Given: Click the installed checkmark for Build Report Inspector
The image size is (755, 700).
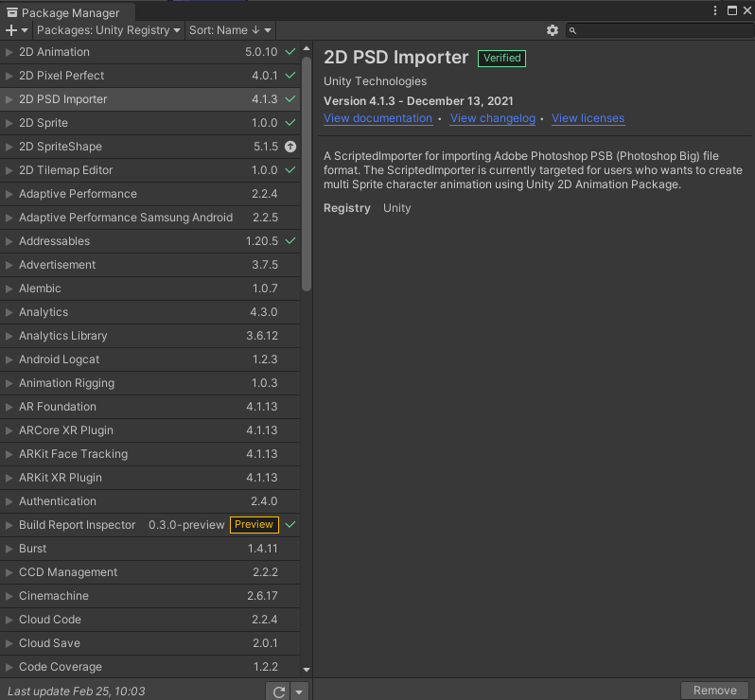Looking at the screenshot, I should [x=290, y=524].
